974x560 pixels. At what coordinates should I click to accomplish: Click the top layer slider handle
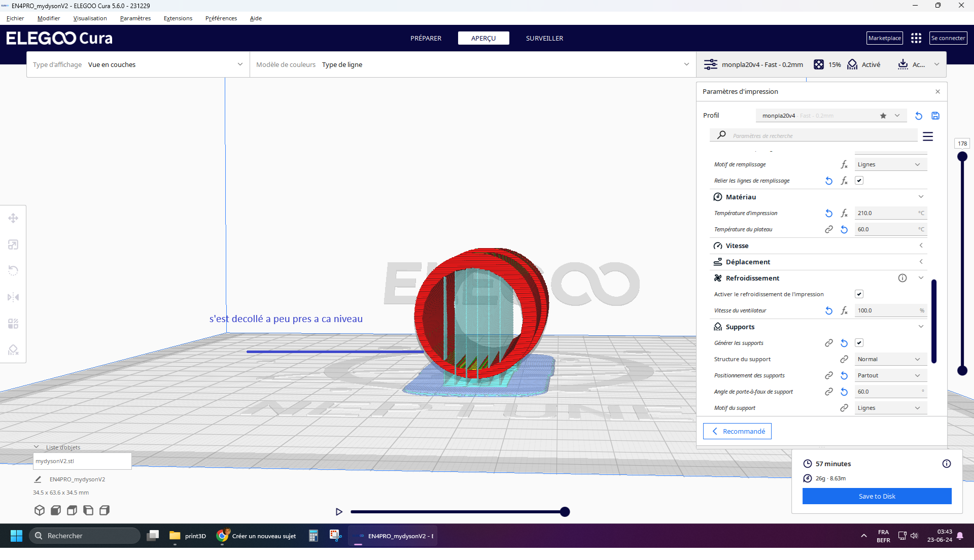[x=962, y=157]
